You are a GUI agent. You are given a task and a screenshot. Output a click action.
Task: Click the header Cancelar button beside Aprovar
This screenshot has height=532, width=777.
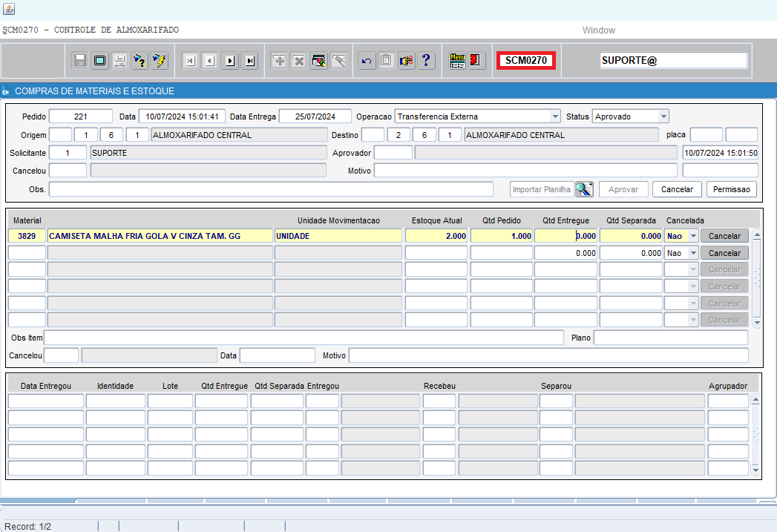[x=677, y=189]
